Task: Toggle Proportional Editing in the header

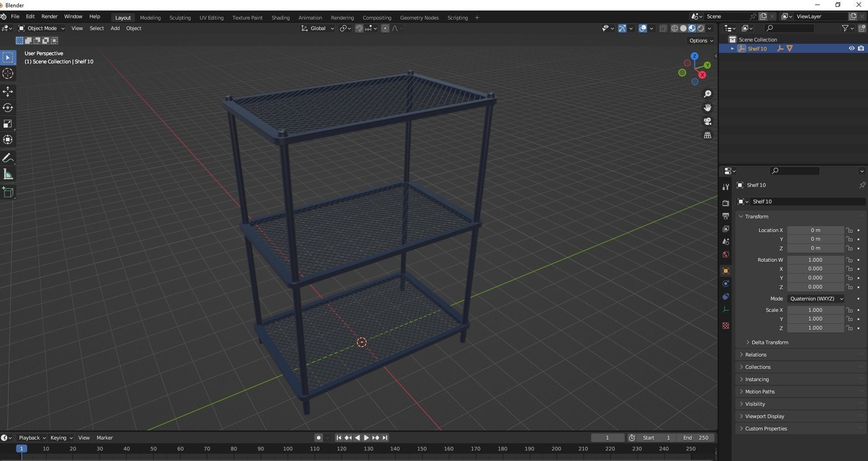Action: pyautogui.click(x=385, y=28)
